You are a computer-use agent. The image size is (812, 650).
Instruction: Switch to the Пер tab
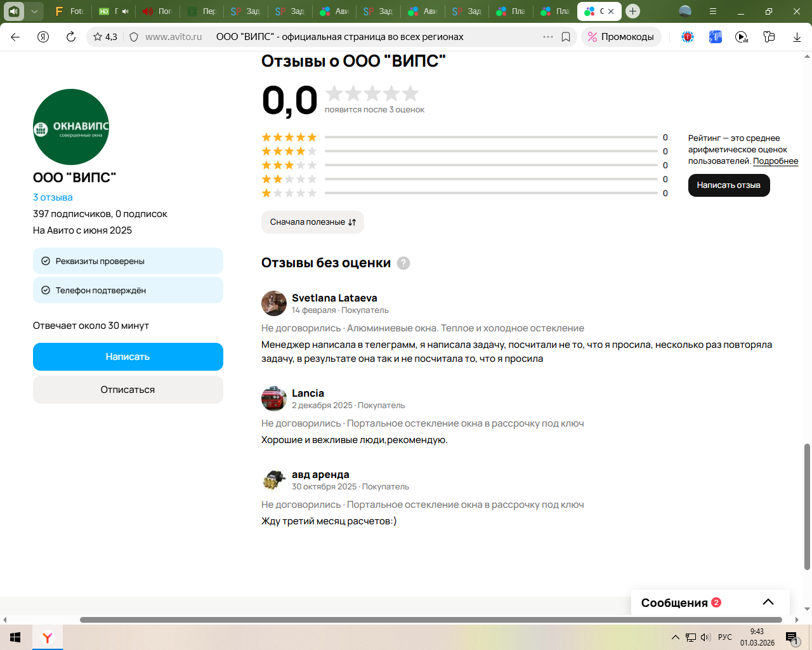pyautogui.click(x=202, y=11)
